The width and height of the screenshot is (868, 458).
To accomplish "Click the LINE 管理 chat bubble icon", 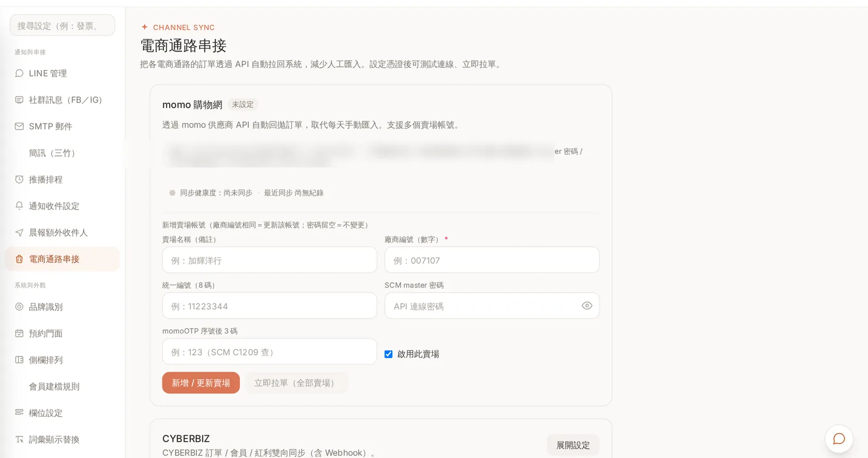I will [x=20, y=73].
